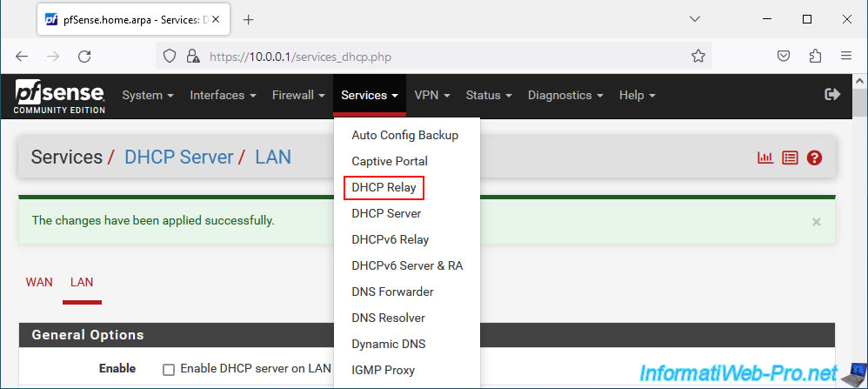Screen dimensions: 868x389
Task: Close the pfSense.home.arpa tab
Action: [216, 19]
